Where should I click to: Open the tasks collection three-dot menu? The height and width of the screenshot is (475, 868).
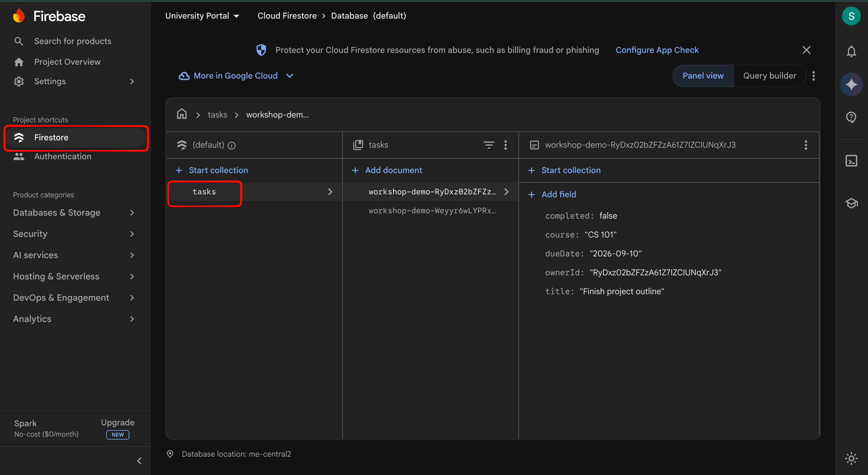[x=505, y=145]
